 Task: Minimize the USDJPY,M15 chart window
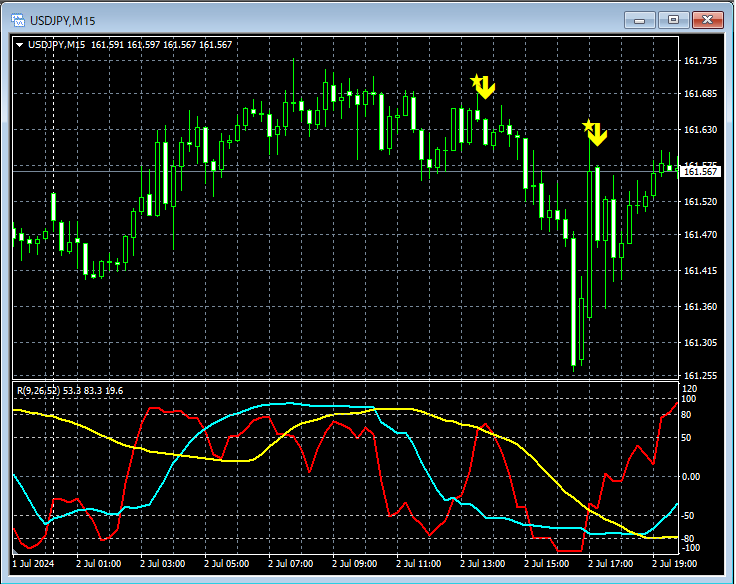click(x=639, y=20)
